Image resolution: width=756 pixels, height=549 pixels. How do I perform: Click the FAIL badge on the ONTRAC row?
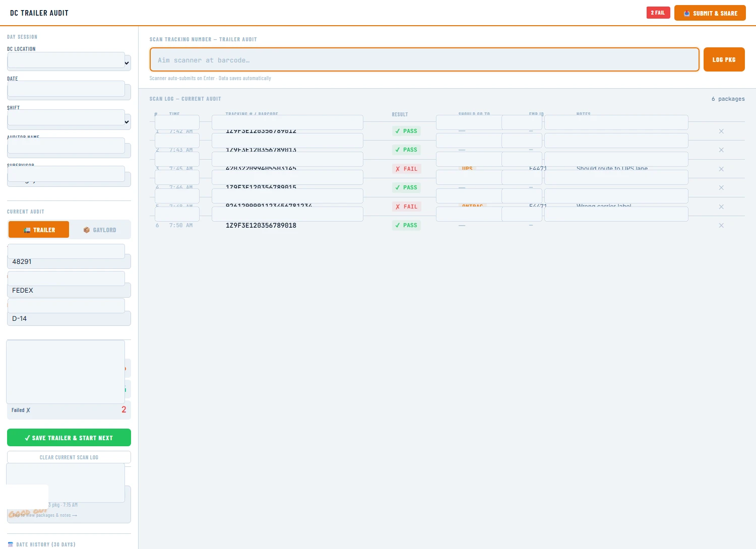[x=406, y=207]
